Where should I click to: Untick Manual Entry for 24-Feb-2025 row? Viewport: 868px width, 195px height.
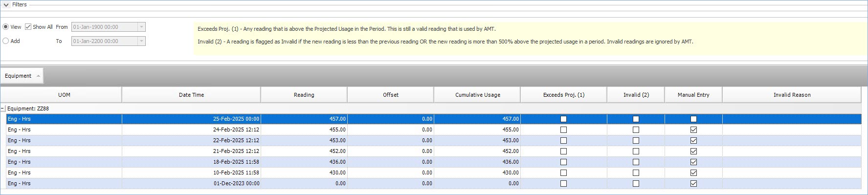point(693,130)
